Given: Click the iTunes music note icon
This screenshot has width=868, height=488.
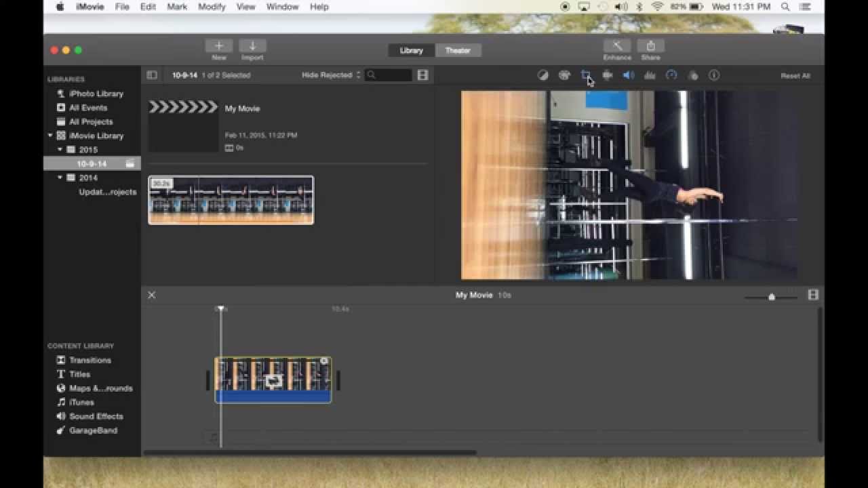Looking at the screenshot, I should point(61,403).
